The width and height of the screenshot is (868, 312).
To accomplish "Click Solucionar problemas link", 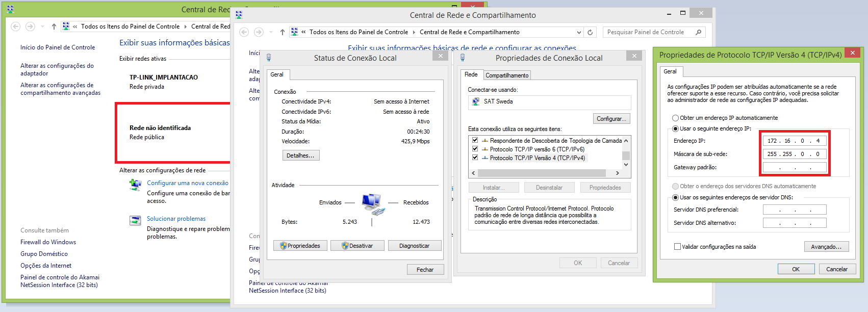I will pyautogui.click(x=176, y=219).
